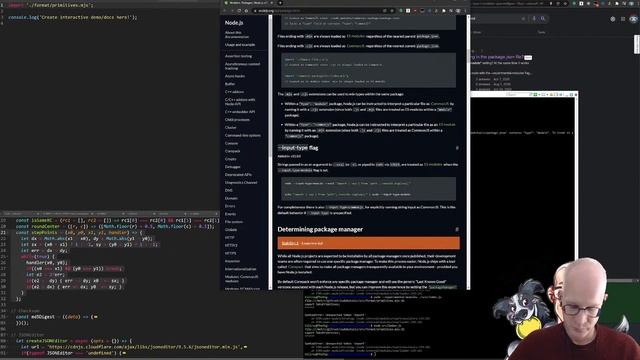Bookmark the Node.js page with star icon
The height and width of the screenshot is (360, 640).
point(392,11)
